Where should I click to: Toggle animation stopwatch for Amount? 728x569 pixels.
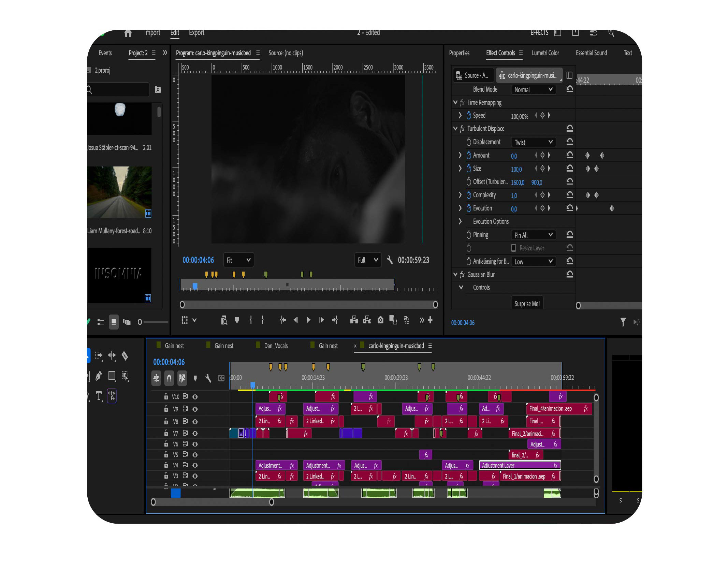(x=469, y=155)
